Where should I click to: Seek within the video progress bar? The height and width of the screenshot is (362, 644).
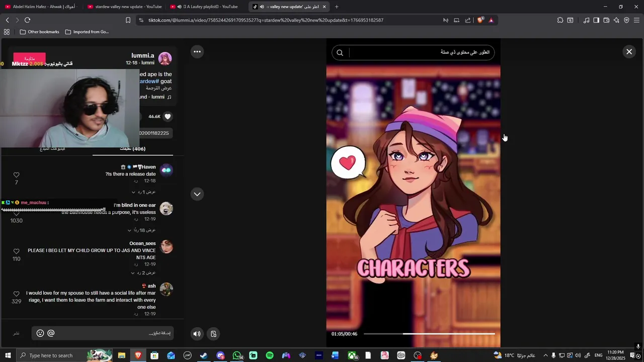pos(429,334)
